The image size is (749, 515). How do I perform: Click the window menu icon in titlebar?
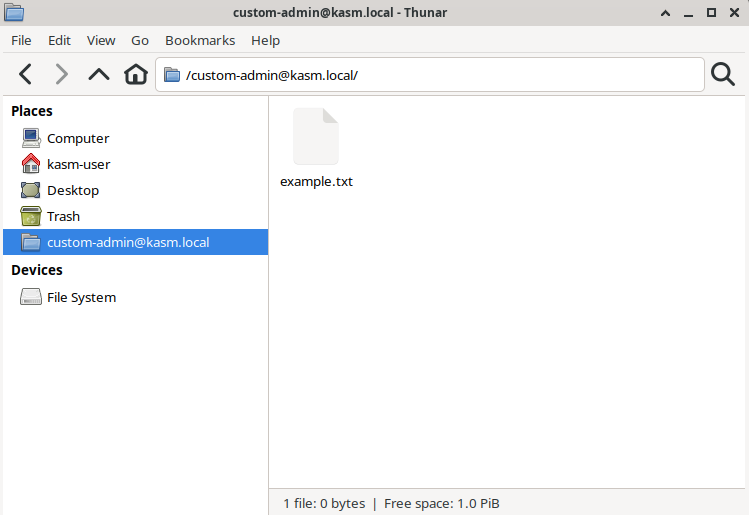(x=15, y=13)
